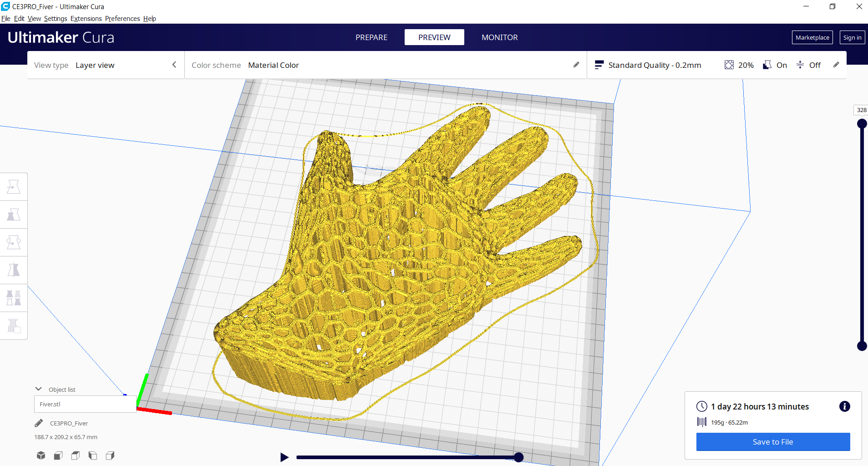Click the pencil icon next to CE3PRO_Fiver

pyautogui.click(x=39, y=423)
